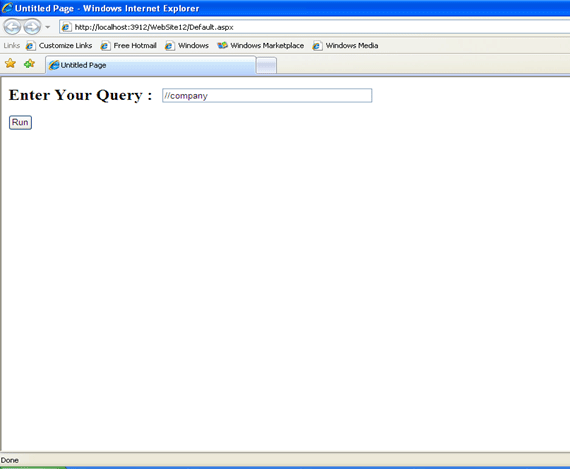570x469 pixels.
Task: Click the IE icon on Untitled Page tab
Action: [x=54, y=65]
